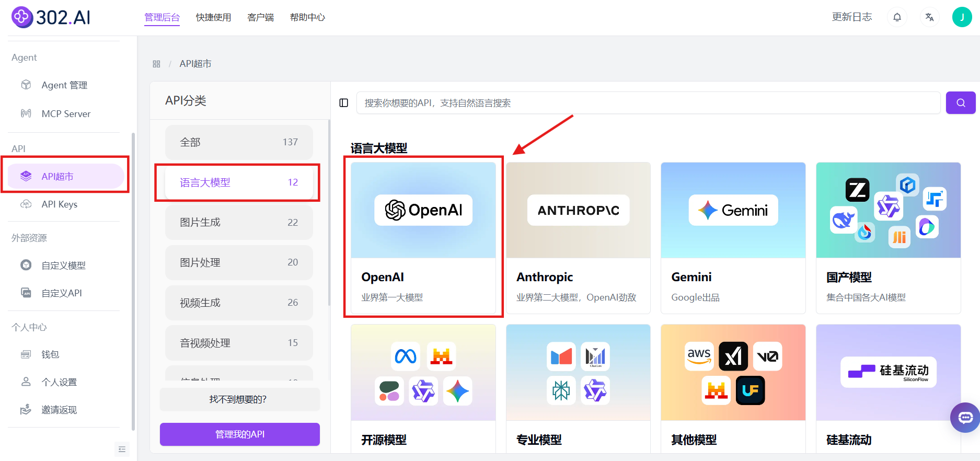
Task: Select the 图片处理 category
Action: (239, 262)
